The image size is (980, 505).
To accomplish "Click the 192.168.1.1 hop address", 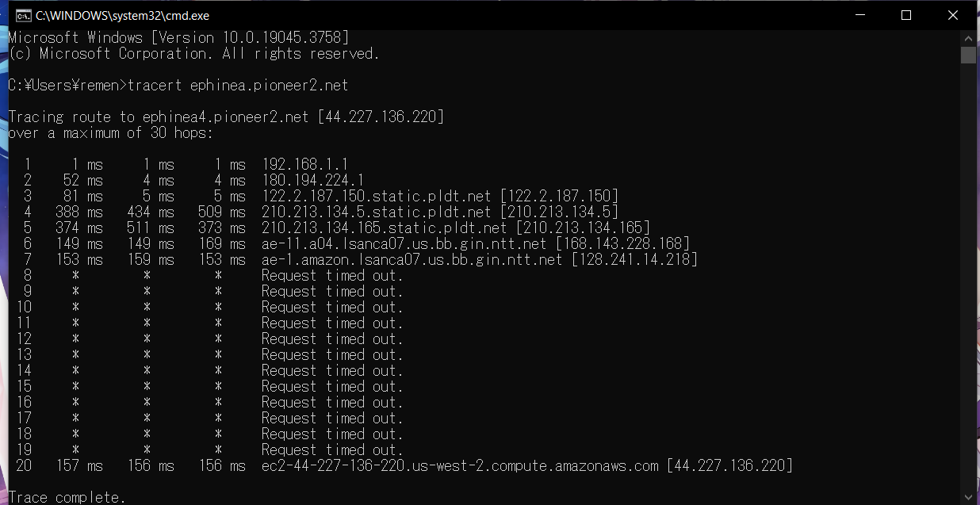I will pyautogui.click(x=304, y=164).
